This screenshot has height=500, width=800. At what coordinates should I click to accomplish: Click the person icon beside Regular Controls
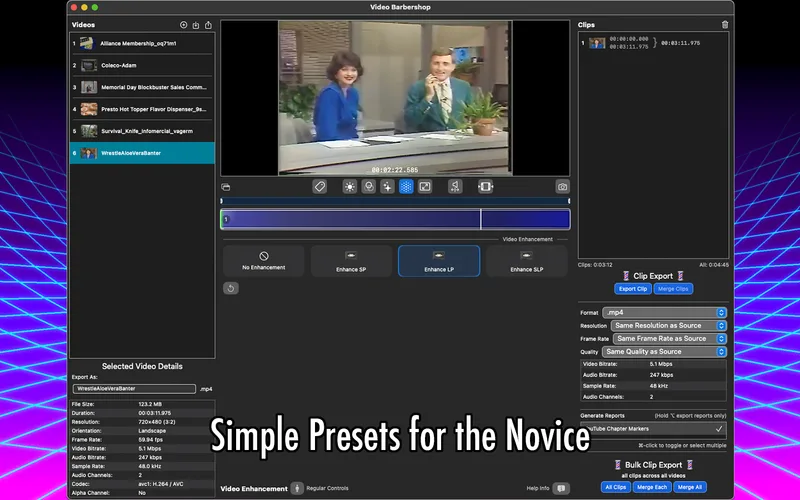[x=297, y=488]
